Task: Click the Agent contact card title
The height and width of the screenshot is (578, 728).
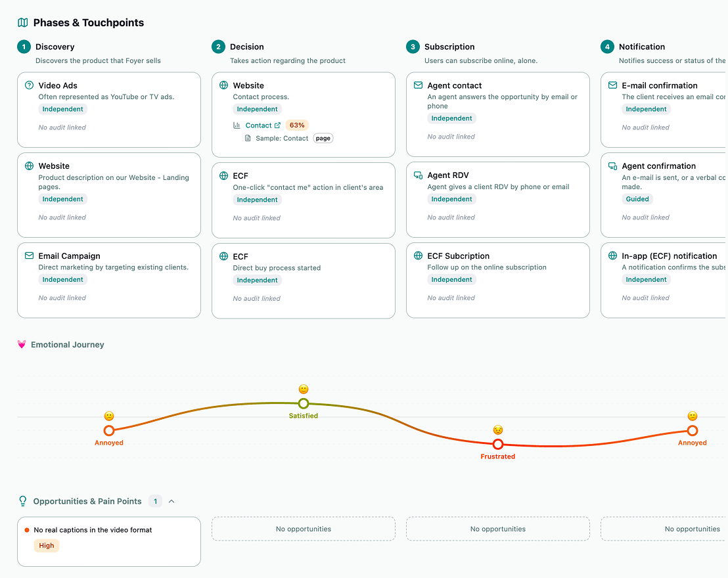Action: tap(455, 85)
